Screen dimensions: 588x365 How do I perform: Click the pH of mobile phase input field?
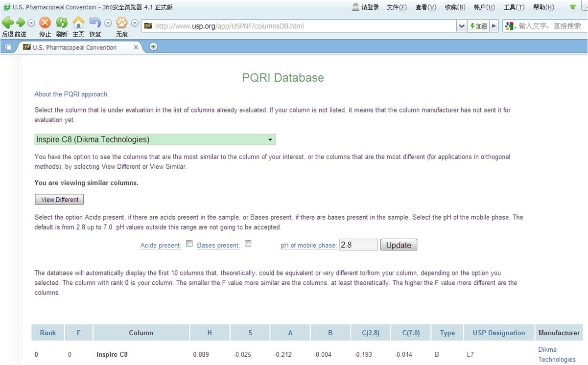(x=358, y=245)
